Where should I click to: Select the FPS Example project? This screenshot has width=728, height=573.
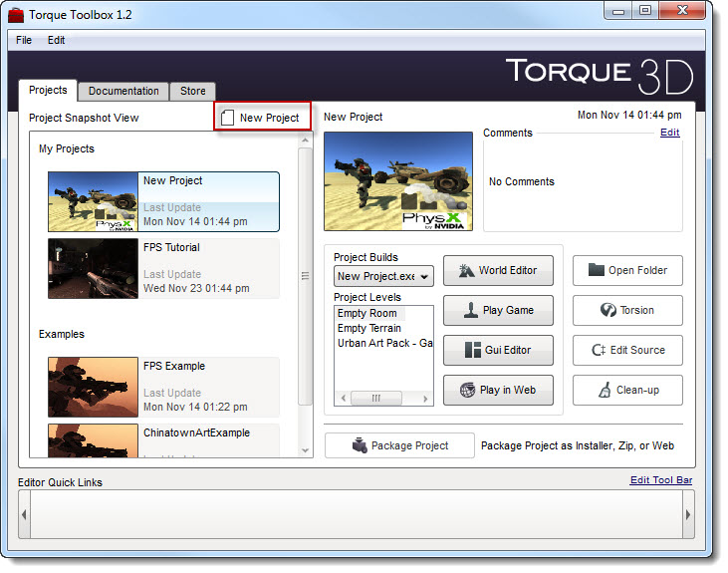point(163,387)
